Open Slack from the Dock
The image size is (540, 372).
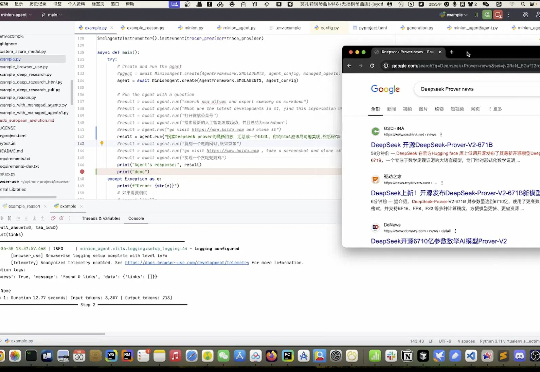tap(391, 356)
